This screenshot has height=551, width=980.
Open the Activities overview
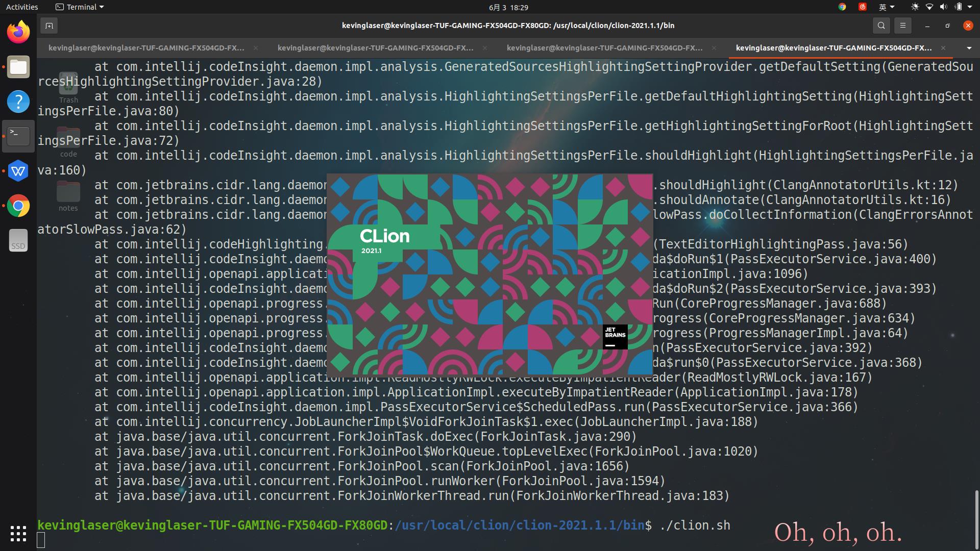click(x=22, y=7)
